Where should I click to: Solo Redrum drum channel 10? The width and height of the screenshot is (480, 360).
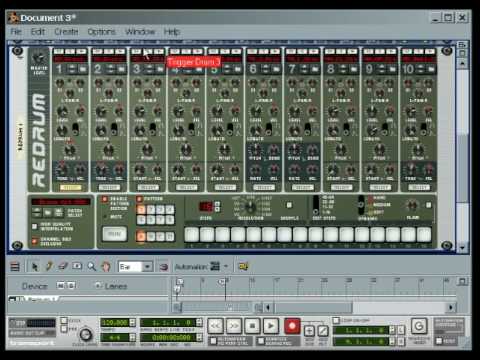pyautogui.click(x=419, y=51)
